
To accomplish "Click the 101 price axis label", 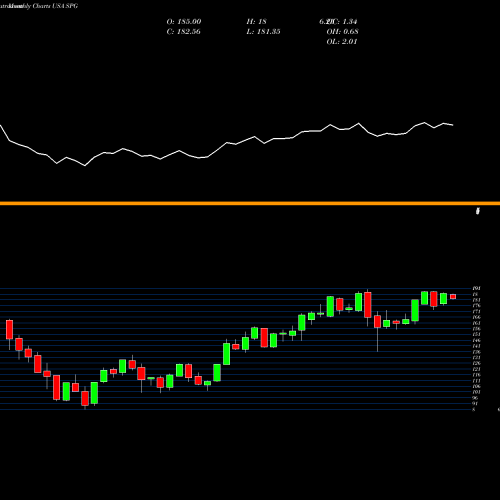I will pyautogui.click(x=476, y=392).
